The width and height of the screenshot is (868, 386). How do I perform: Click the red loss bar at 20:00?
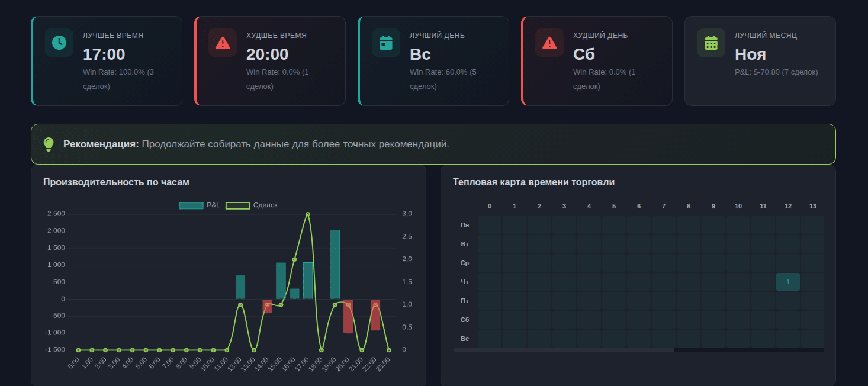(x=348, y=317)
